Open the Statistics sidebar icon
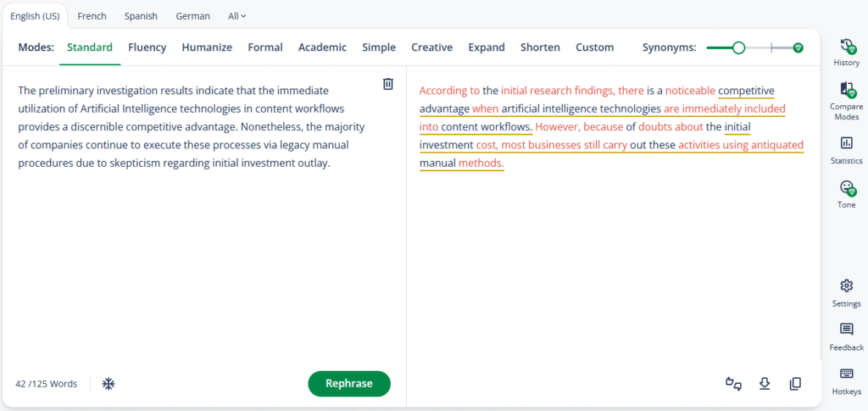The width and height of the screenshot is (868, 411). point(846,143)
